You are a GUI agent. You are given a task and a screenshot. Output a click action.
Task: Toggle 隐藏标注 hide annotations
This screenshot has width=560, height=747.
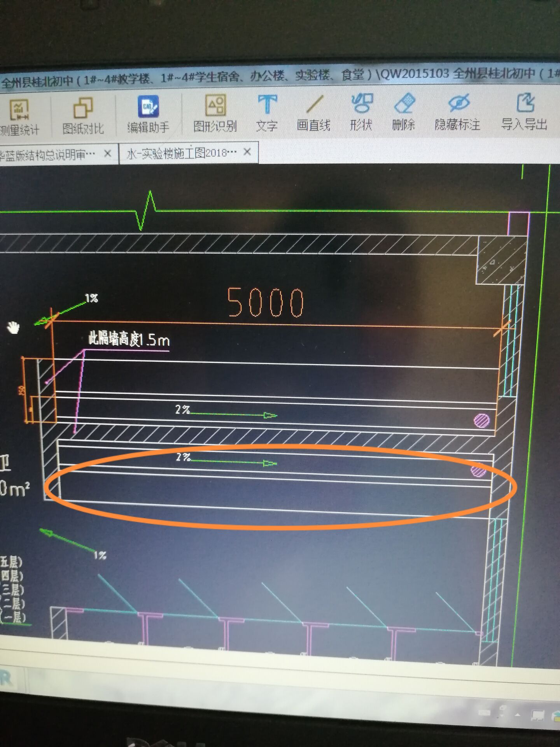tap(458, 112)
